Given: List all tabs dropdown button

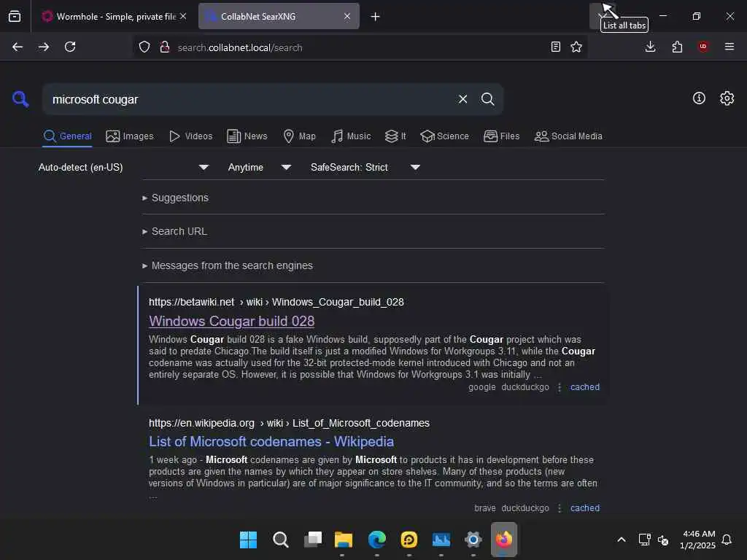Looking at the screenshot, I should (x=601, y=16).
